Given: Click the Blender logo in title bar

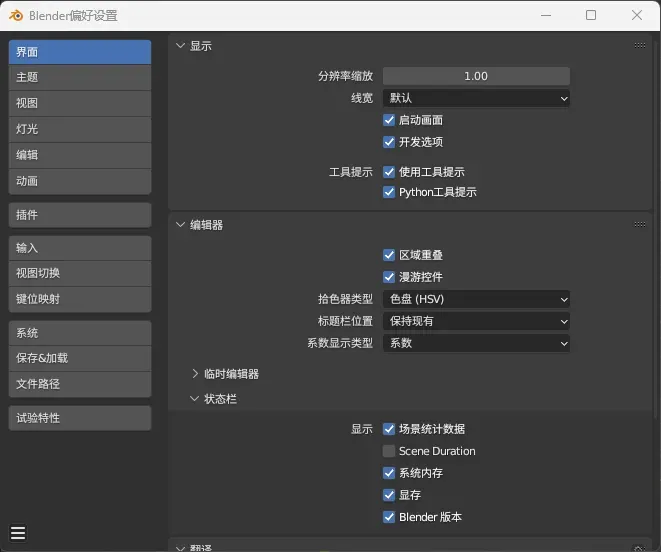Looking at the screenshot, I should coord(16,16).
